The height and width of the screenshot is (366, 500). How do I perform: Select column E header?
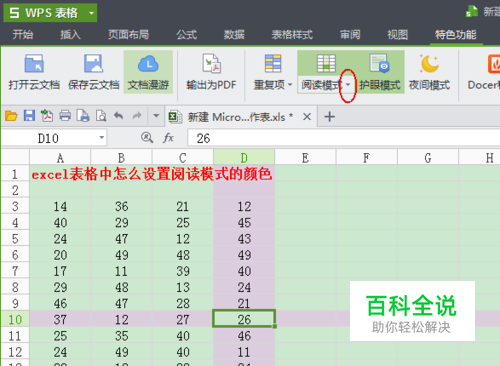(x=305, y=157)
